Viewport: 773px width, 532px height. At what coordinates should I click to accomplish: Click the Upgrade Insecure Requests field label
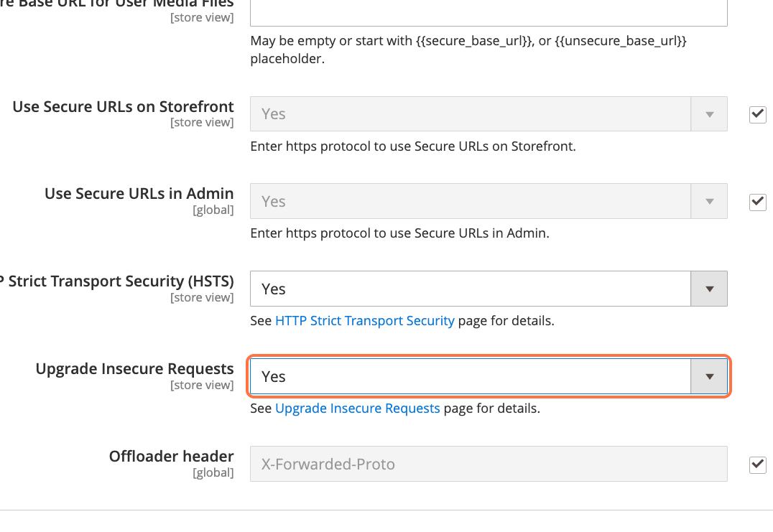tap(134, 368)
